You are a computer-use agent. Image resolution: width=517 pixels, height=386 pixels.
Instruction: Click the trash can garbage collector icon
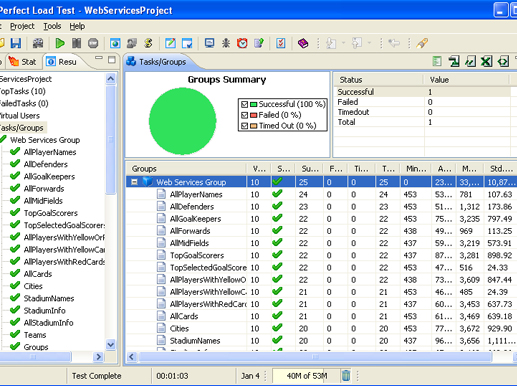pyautogui.click(x=346, y=376)
